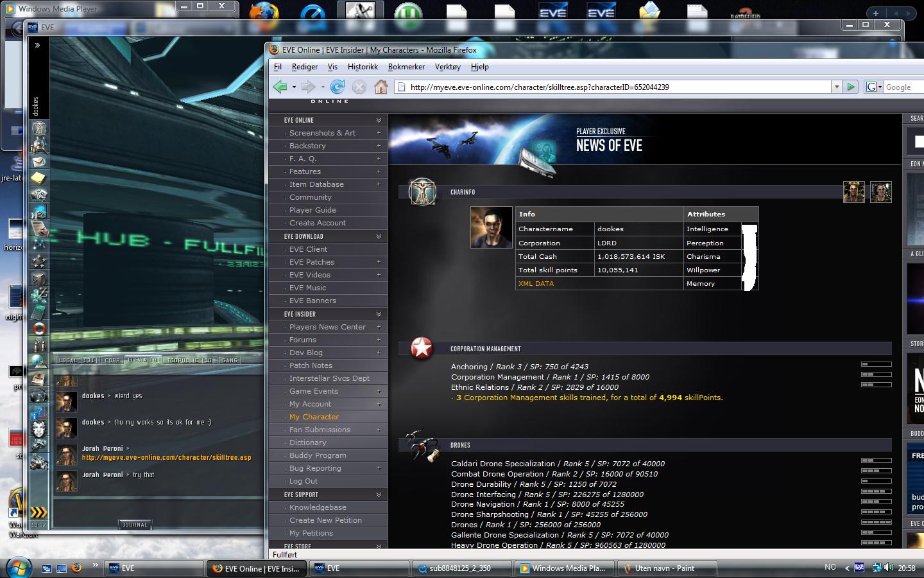Open the Hjelp menu

click(479, 67)
